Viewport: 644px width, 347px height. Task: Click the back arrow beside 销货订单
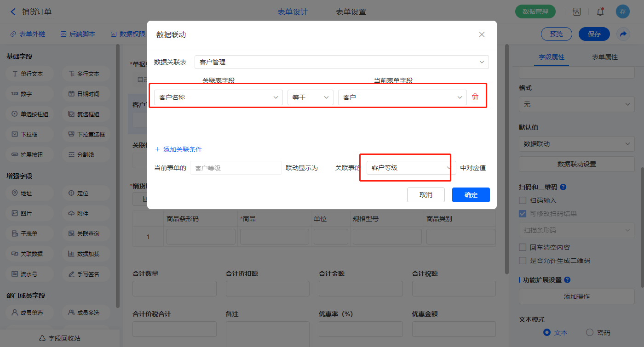point(13,12)
